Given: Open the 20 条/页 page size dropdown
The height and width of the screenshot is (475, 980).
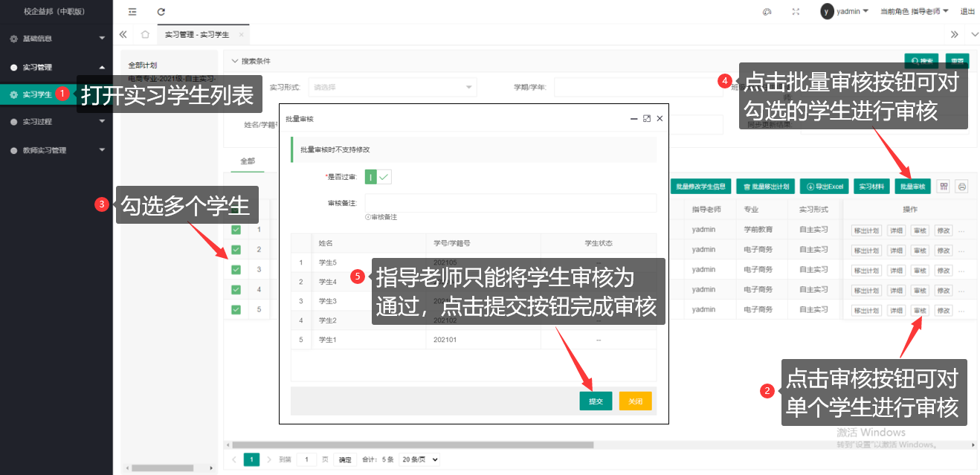Looking at the screenshot, I should click(419, 459).
